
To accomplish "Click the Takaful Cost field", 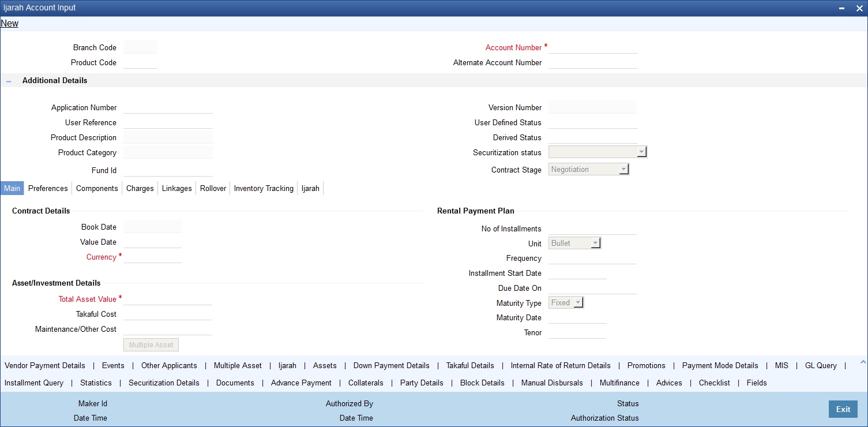I will click(167, 314).
